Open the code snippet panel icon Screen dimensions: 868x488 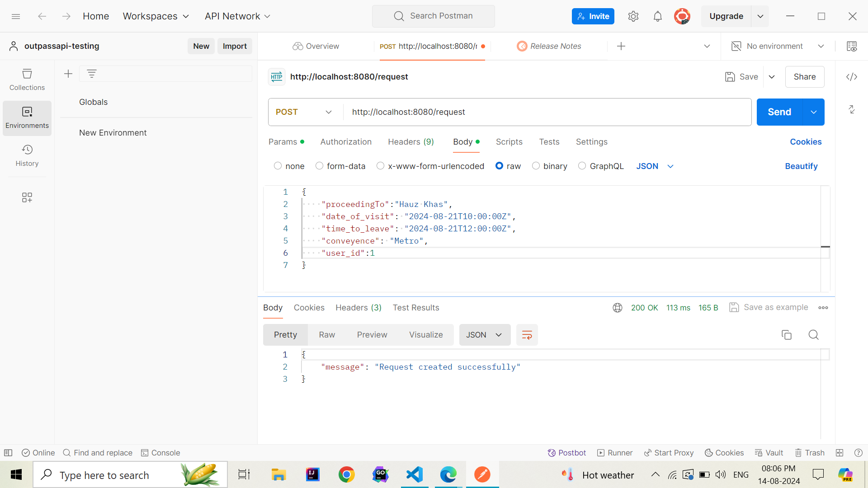(x=852, y=77)
